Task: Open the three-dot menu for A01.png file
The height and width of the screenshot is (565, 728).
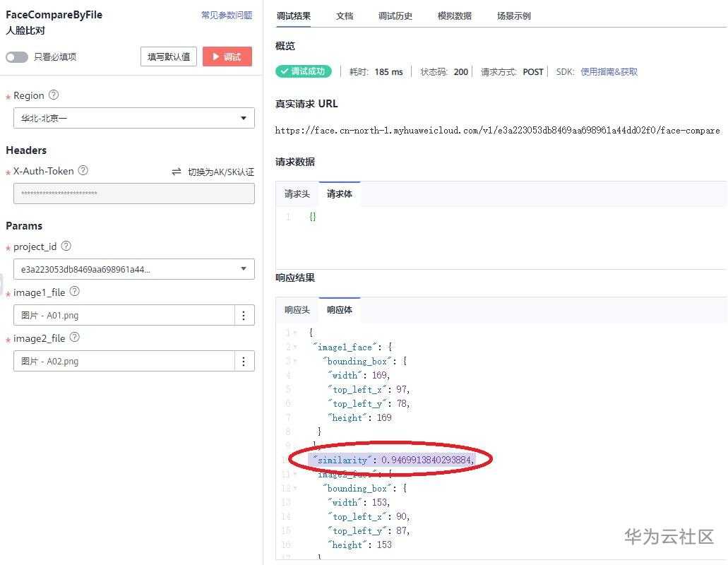Action: pyautogui.click(x=244, y=315)
